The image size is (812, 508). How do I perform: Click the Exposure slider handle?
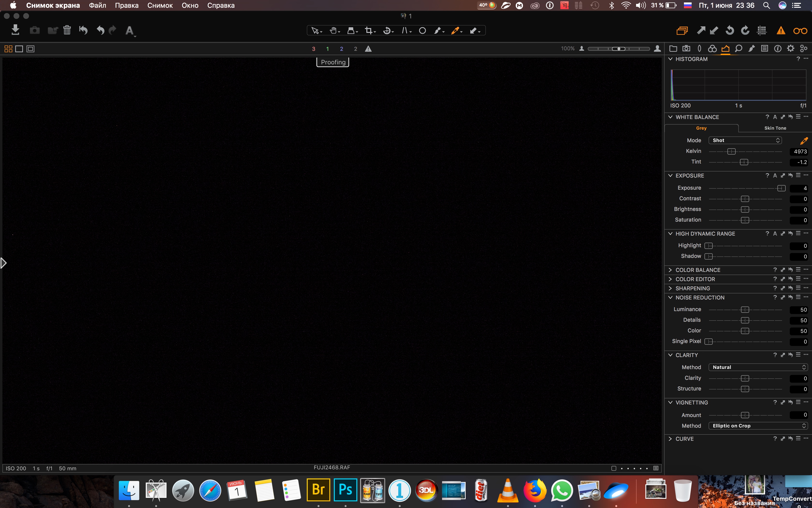[x=781, y=188]
